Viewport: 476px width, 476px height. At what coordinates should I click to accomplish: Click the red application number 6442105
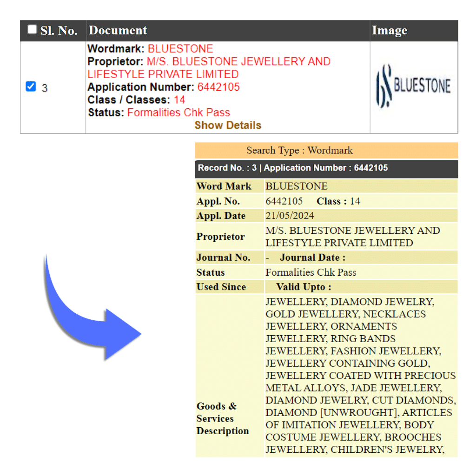pyautogui.click(x=218, y=87)
